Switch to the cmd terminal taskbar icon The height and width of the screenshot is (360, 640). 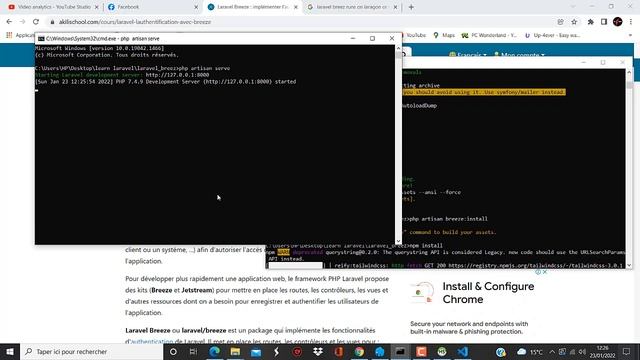click(400, 351)
